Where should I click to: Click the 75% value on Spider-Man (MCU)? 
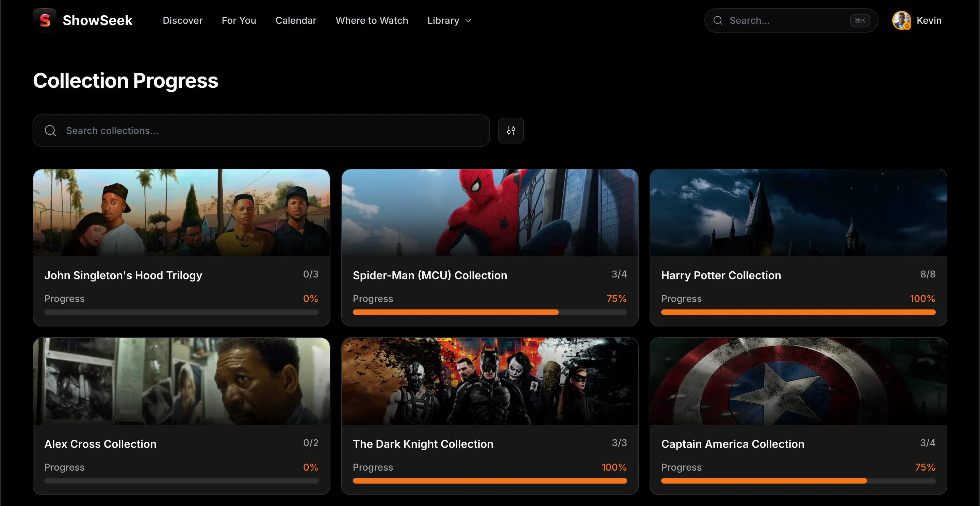pyautogui.click(x=617, y=299)
